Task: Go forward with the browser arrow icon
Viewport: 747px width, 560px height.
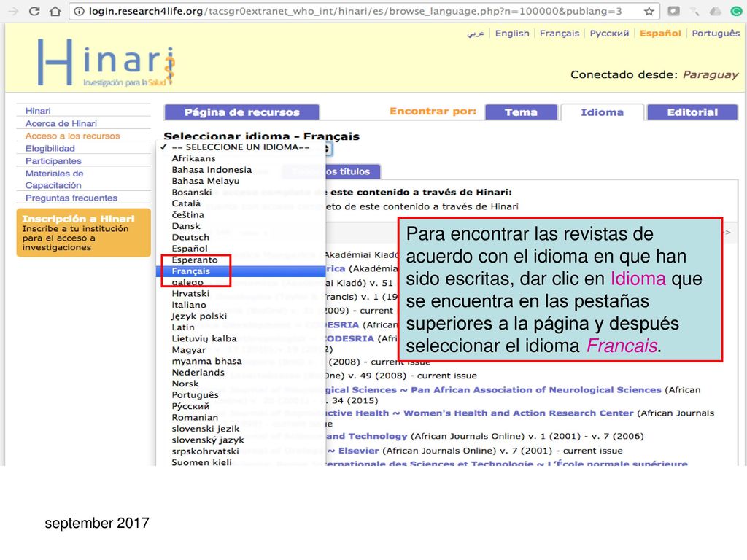Action: pos(13,11)
